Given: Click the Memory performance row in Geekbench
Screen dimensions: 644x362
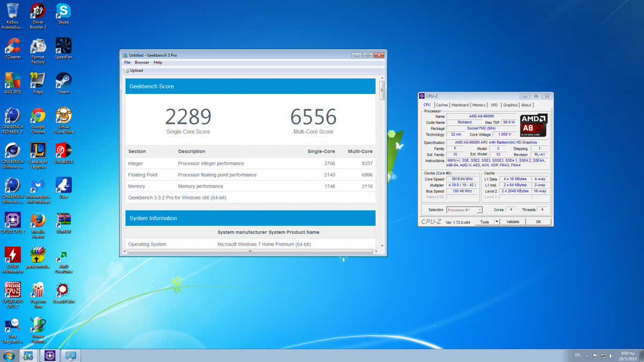Looking at the screenshot, I should tap(250, 186).
